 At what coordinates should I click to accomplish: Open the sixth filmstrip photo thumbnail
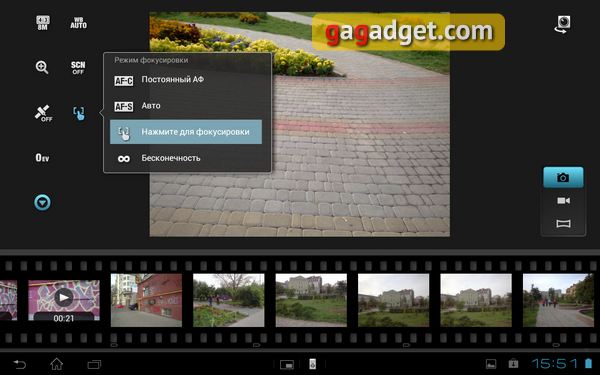click(476, 300)
